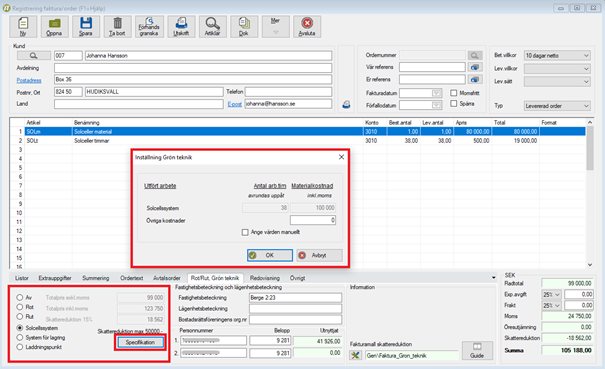
Task: Open the Specifikation button
Action: click(140, 342)
